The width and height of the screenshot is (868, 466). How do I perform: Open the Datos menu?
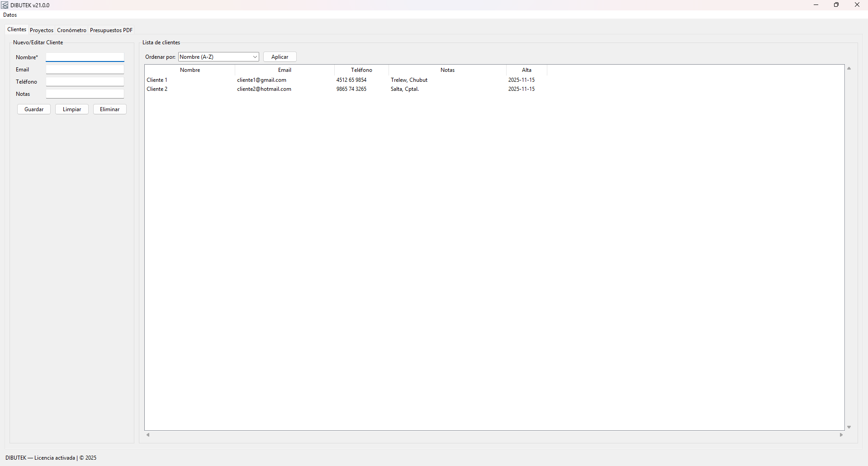10,15
